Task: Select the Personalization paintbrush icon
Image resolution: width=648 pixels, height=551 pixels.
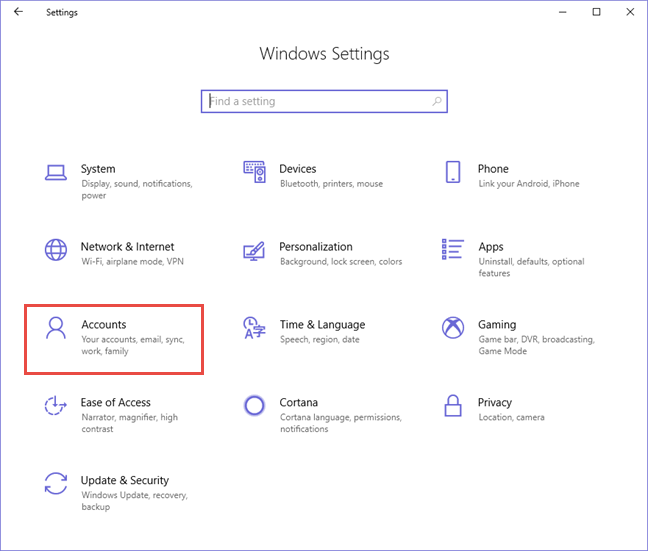Action: (254, 250)
